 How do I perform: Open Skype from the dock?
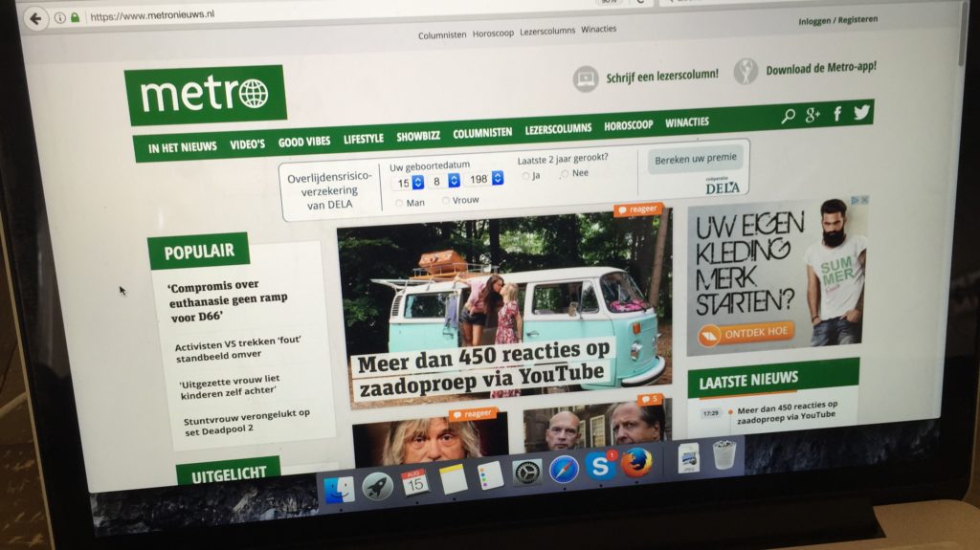tap(600, 467)
